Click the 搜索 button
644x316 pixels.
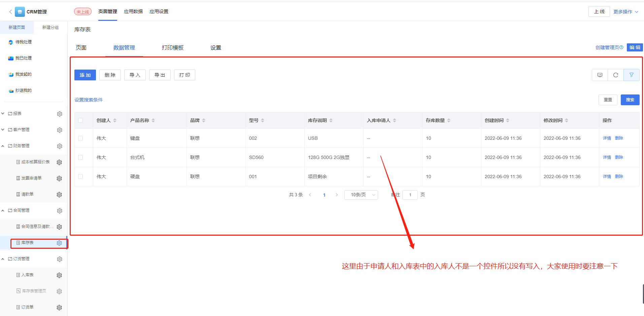coord(630,100)
